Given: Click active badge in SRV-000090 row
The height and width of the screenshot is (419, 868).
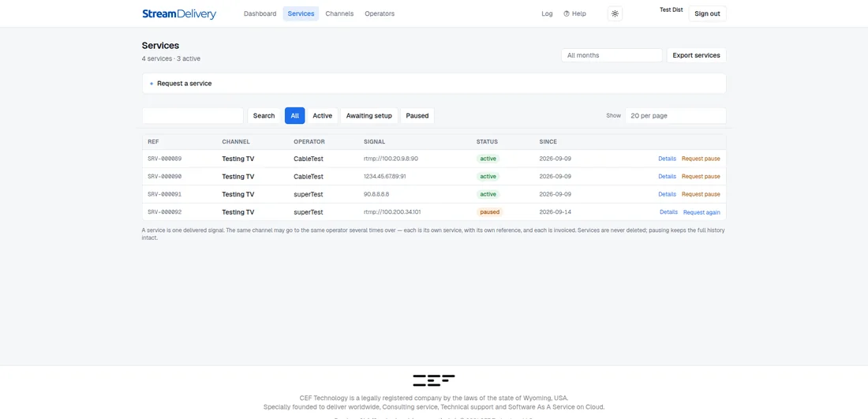Looking at the screenshot, I should coord(488,177).
